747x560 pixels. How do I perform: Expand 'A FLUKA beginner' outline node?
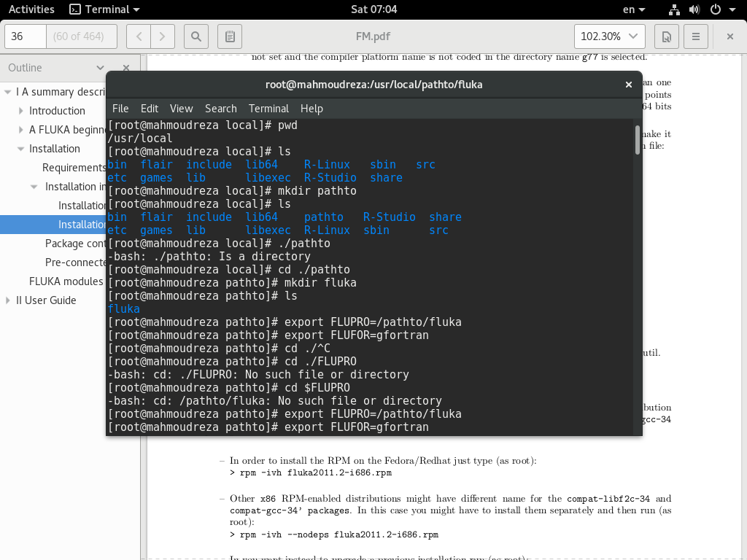[x=21, y=130]
